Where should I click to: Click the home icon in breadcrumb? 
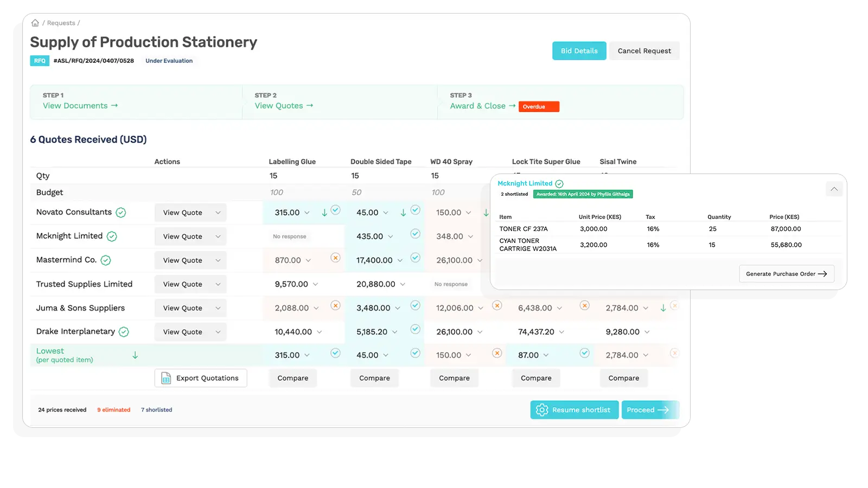click(35, 23)
